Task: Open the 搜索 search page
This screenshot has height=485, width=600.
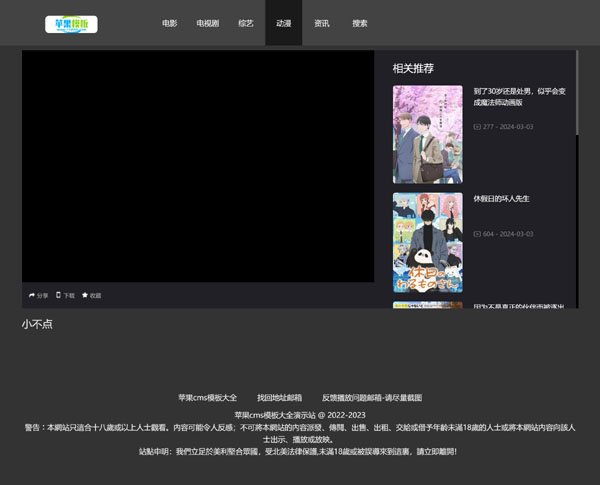Action: point(359,23)
